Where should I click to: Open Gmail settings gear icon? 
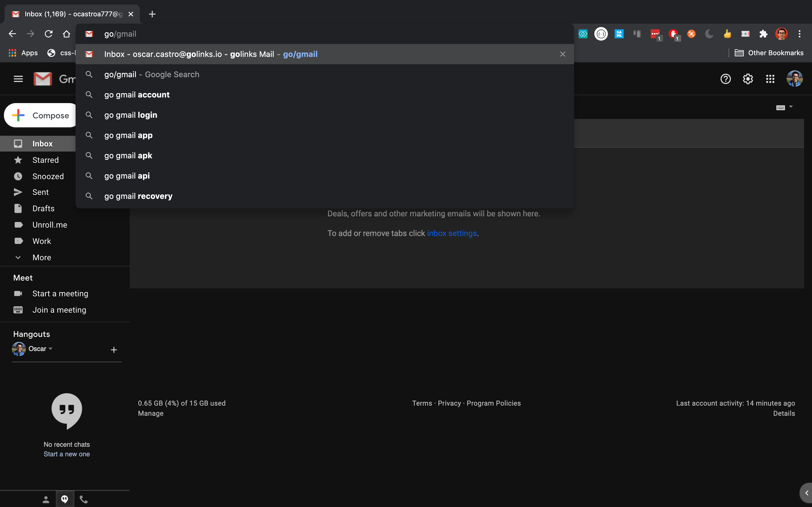point(748,79)
